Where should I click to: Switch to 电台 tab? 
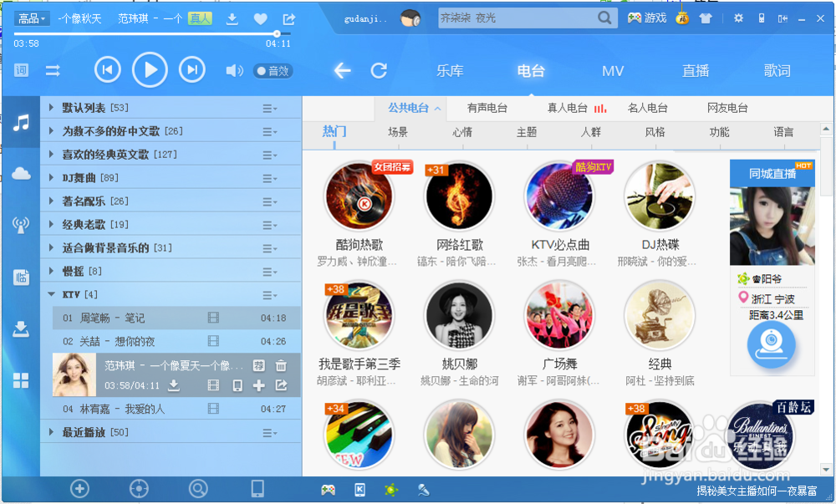(531, 71)
